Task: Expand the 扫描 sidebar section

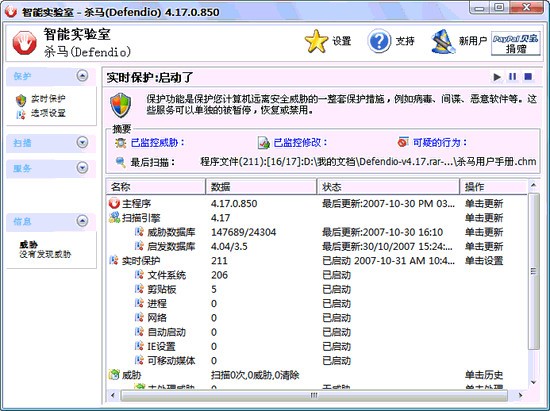Action: 82,142
